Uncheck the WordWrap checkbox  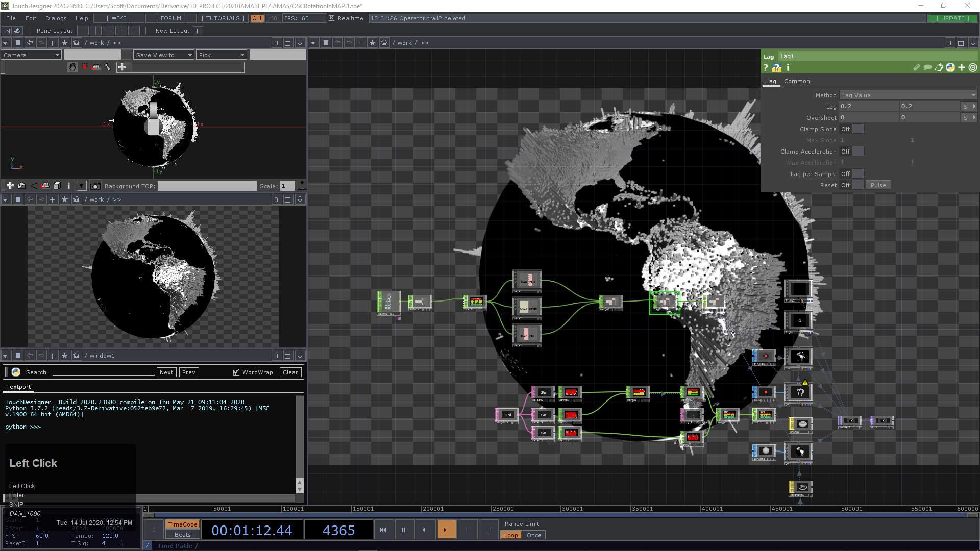(x=236, y=373)
